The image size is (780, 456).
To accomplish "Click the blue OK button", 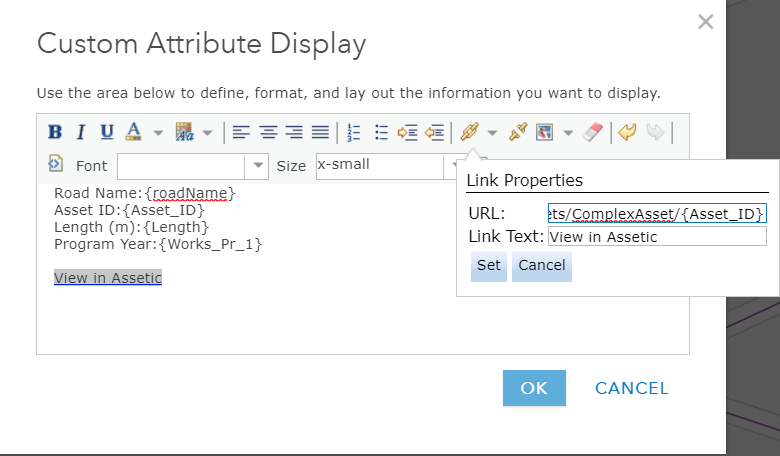I will [x=534, y=388].
